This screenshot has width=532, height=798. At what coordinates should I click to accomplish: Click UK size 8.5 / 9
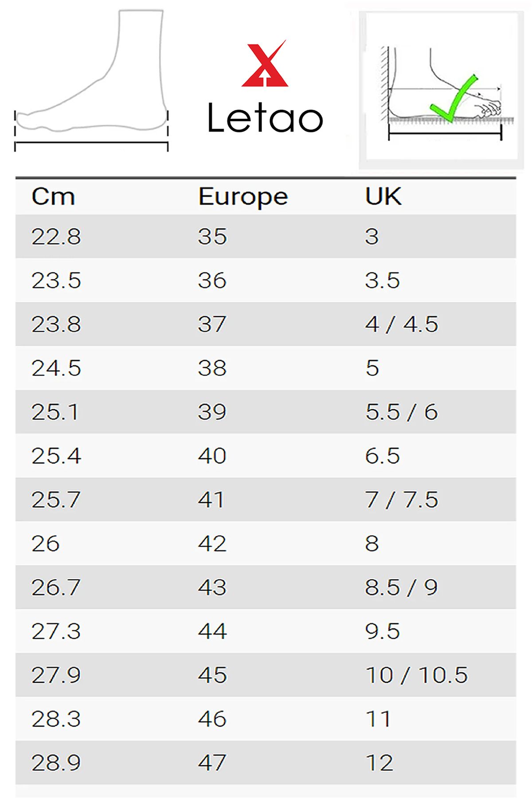[401, 587]
